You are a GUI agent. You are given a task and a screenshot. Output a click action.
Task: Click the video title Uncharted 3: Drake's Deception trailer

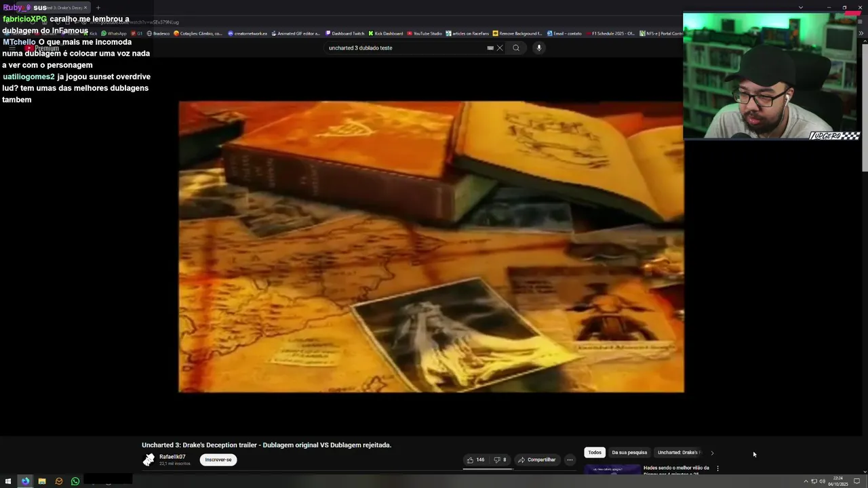[267, 445]
